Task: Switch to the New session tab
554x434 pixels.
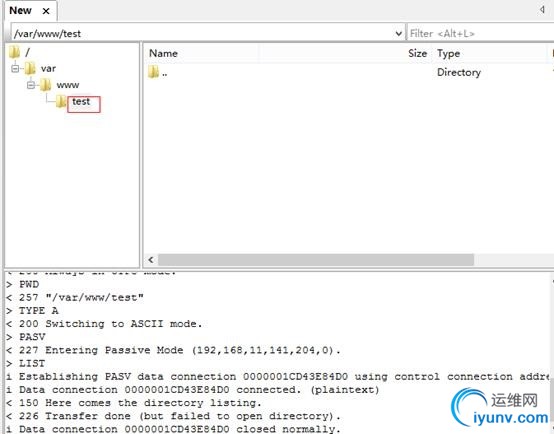Action: tap(20, 11)
